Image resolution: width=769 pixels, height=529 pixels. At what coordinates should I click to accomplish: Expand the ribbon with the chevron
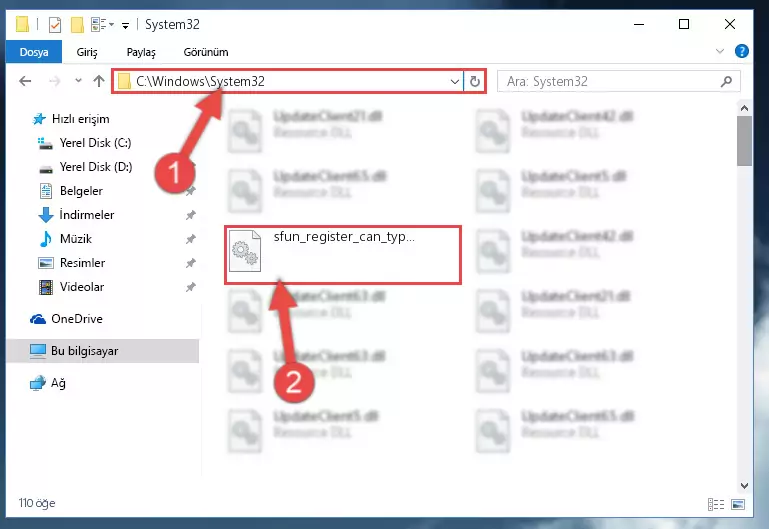719,51
